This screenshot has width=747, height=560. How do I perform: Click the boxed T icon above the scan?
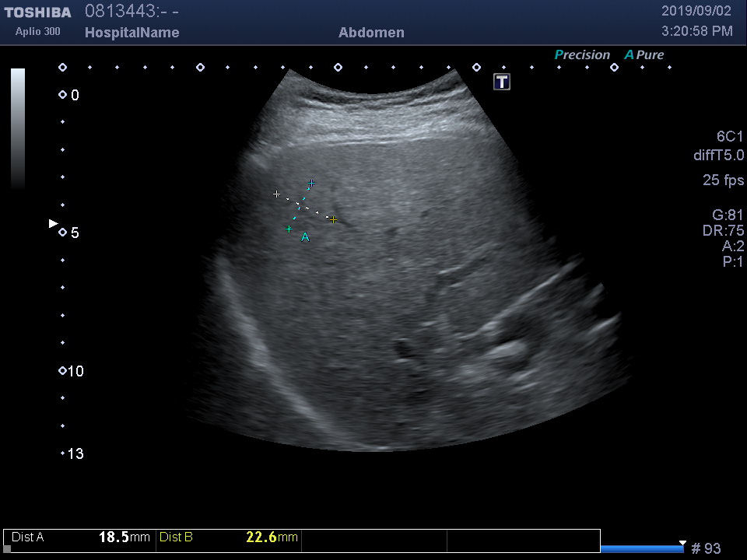[502, 82]
